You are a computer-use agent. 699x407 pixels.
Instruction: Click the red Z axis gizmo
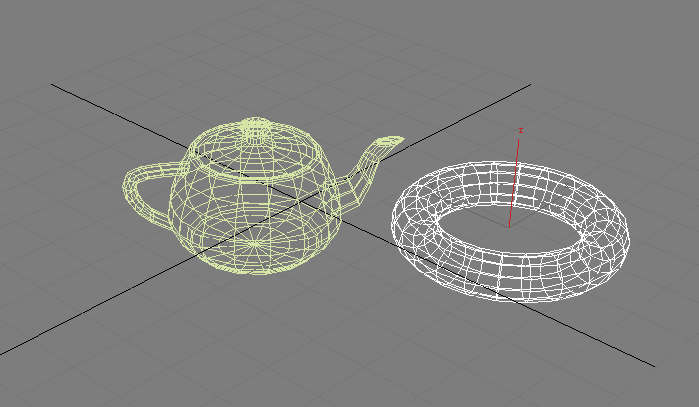(514, 178)
